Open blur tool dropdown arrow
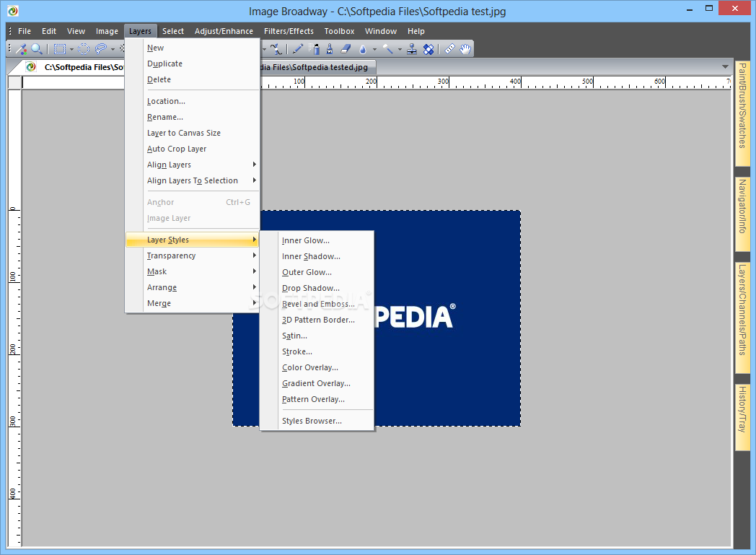The height and width of the screenshot is (555, 756). (374, 49)
